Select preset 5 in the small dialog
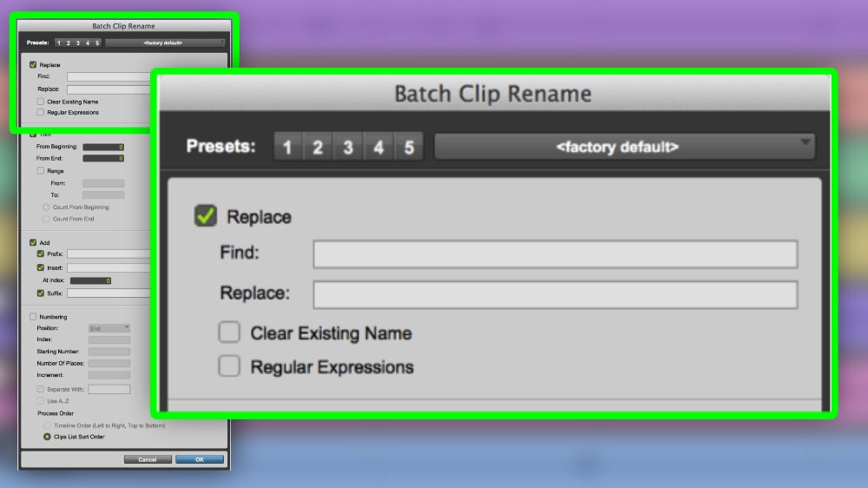 97,43
